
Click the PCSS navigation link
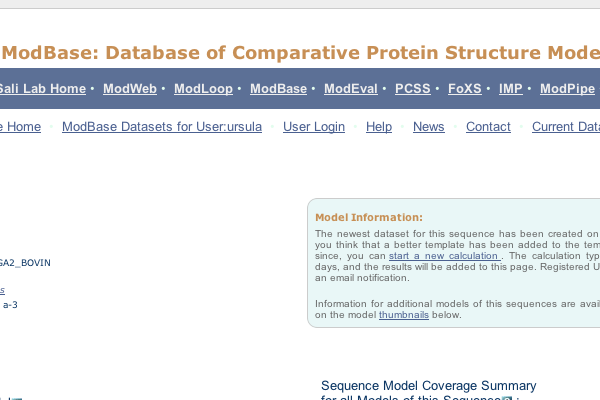412,88
